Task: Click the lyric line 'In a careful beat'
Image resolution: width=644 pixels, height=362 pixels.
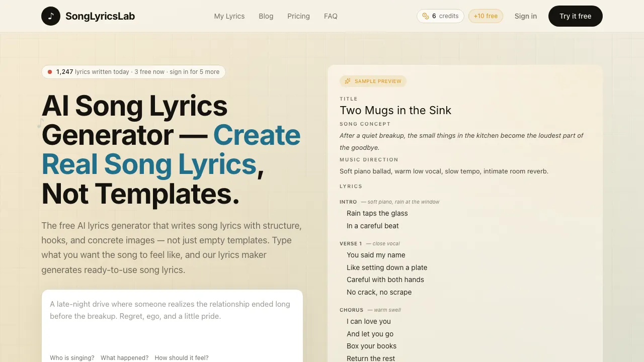Action: [373, 226]
